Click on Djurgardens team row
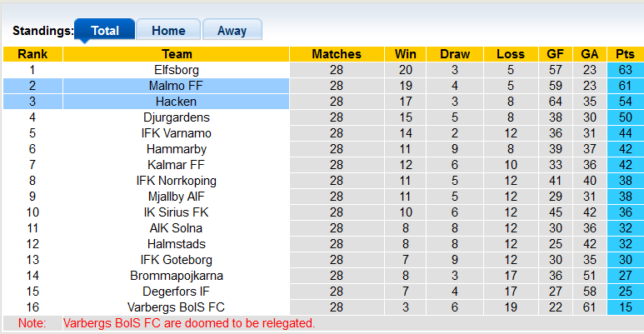Screen dimensions: 644x334 (176, 117)
